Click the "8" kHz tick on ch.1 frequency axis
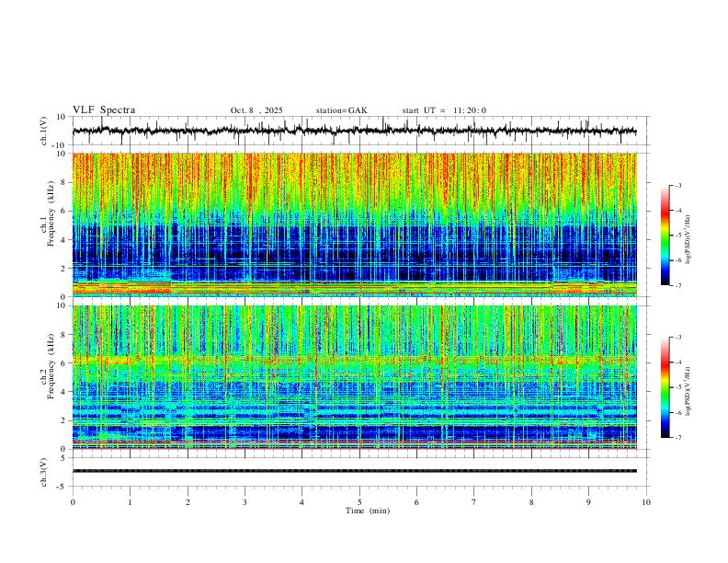The height and width of the screenshot is (563, 728). pos(64,182)
